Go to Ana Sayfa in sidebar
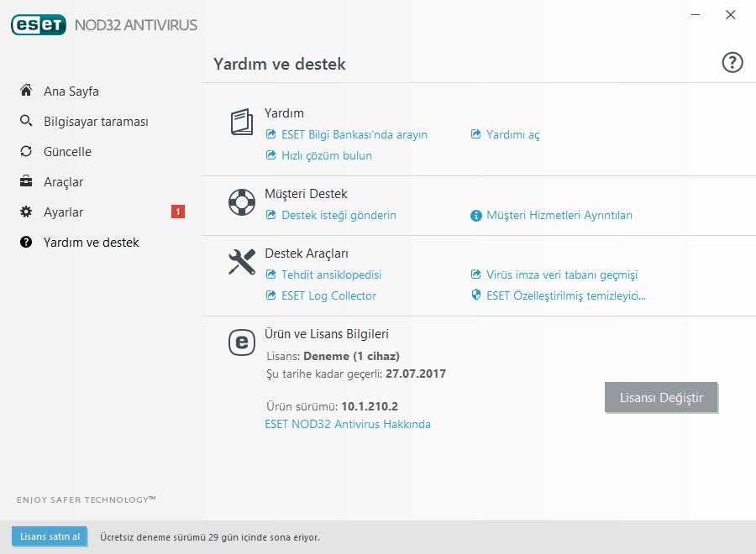 click(x=71, y=91)
